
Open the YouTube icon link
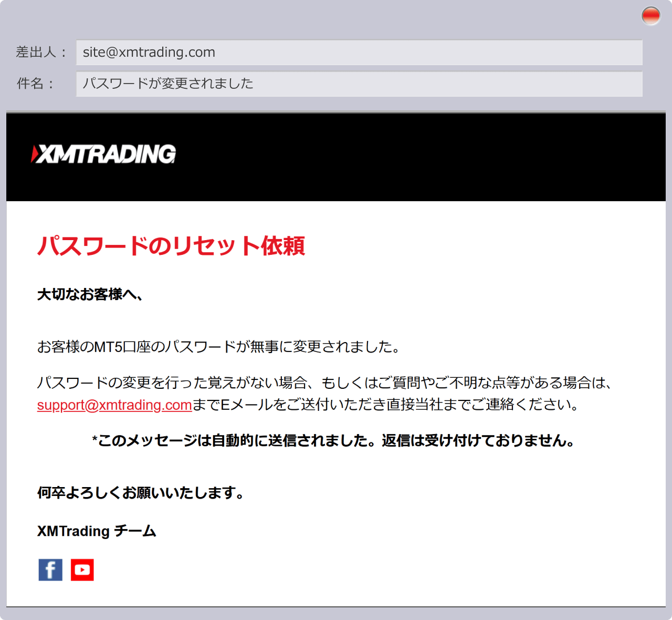[82, 570]
